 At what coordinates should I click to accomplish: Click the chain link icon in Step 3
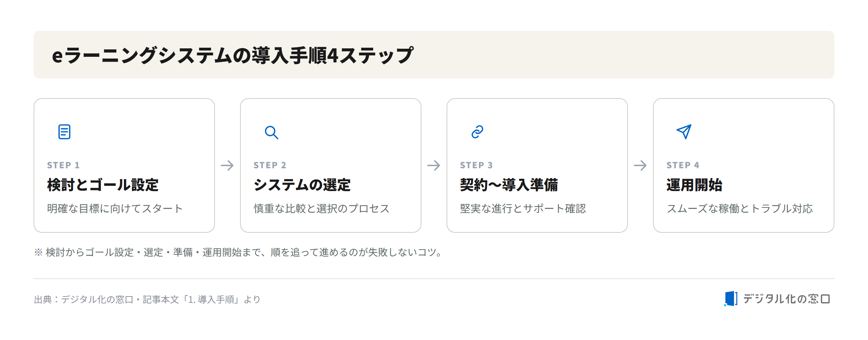pyautogui.click(x=477, y=132)
